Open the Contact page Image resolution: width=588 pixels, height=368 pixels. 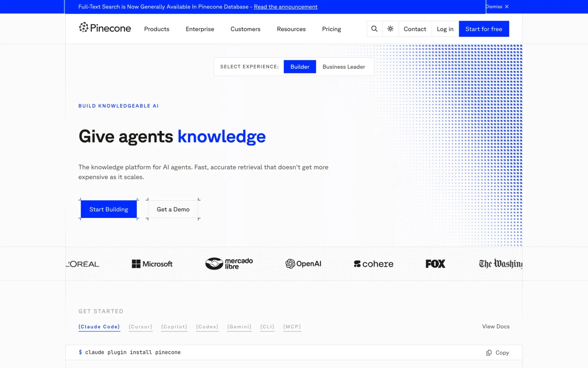coord(415,29)
